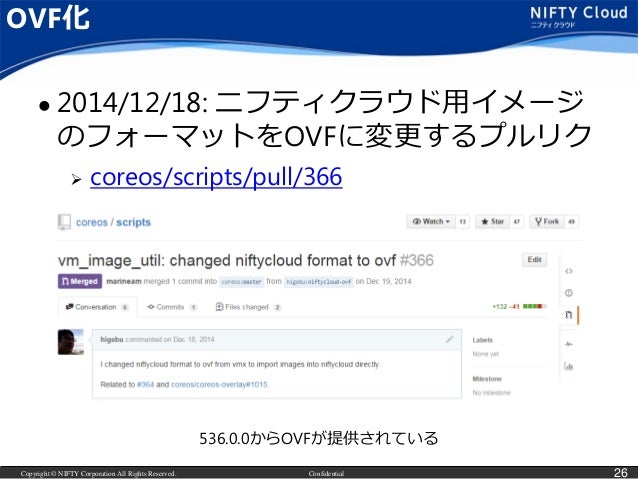
Task: Open the coreos/scripts/pull/366 hyperlink
Action: (x=216, y=177)
